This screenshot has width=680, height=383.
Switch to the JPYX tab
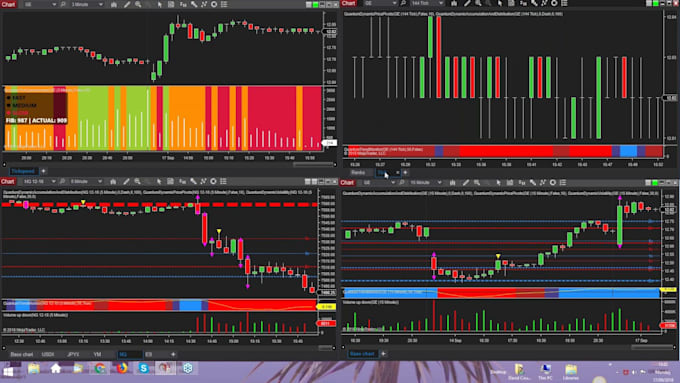[73, 354]
